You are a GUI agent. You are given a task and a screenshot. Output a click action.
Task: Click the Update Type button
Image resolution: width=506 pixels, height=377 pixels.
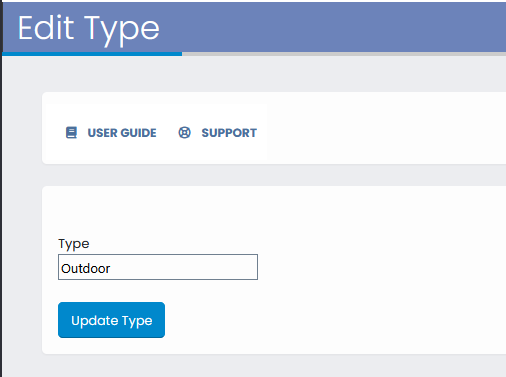(x=111, y=320)
